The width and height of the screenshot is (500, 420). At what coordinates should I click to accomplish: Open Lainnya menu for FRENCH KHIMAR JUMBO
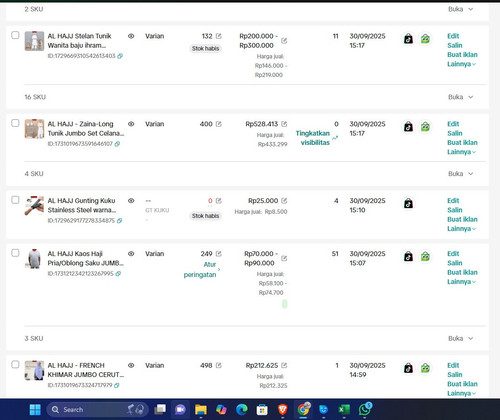(x=461, y=393)
